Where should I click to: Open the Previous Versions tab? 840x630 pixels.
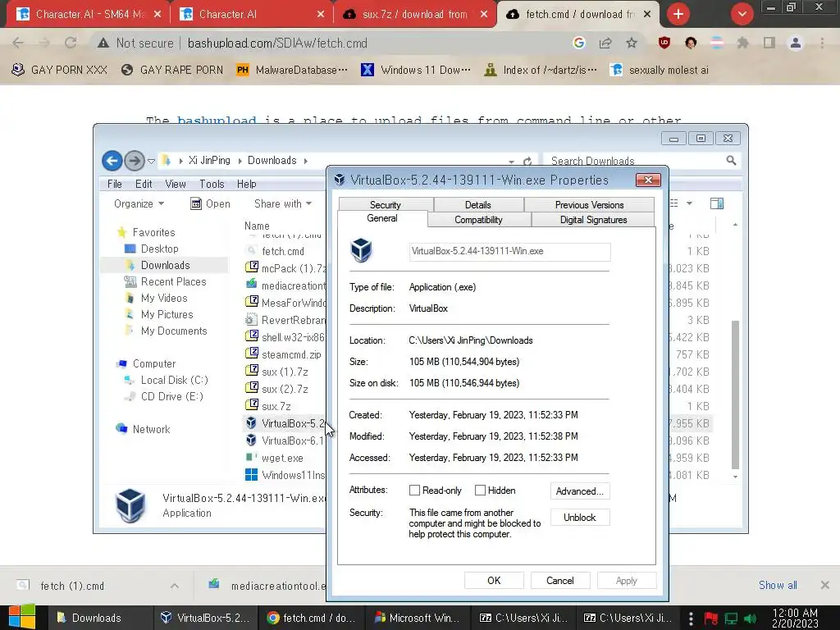(x=589, y=204)
